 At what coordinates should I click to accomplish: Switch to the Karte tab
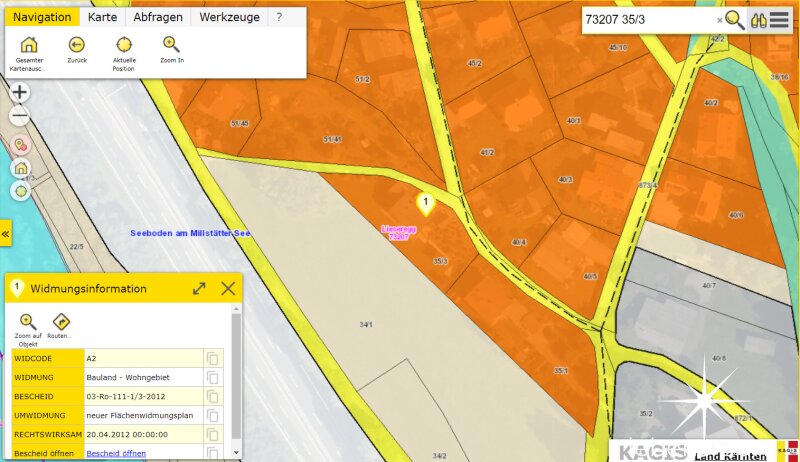click(103, 17)
